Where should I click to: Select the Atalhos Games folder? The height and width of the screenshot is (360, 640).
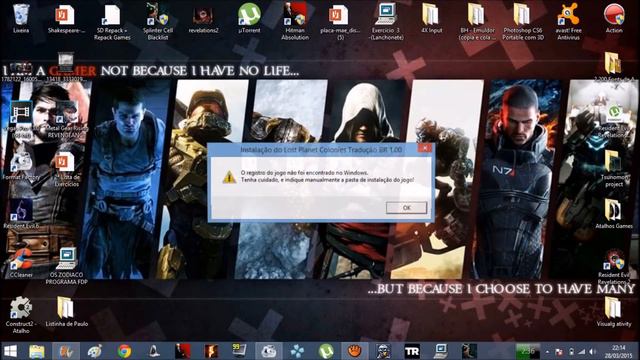click(x=613, y=214)
